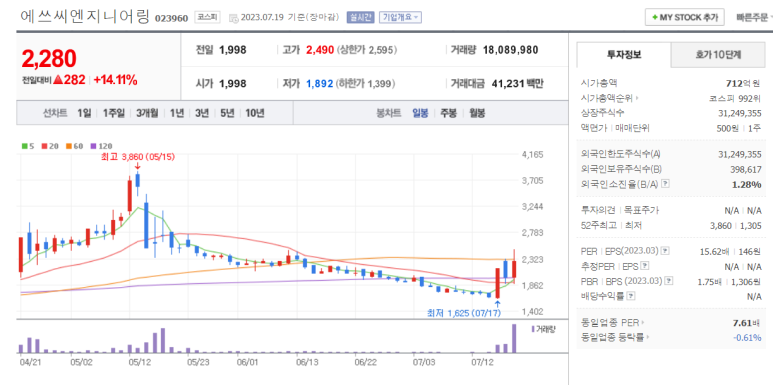The image size is (773, 385).
Task: Click the 코스피 992위 ranking value
Action: (x=735, y=98)
